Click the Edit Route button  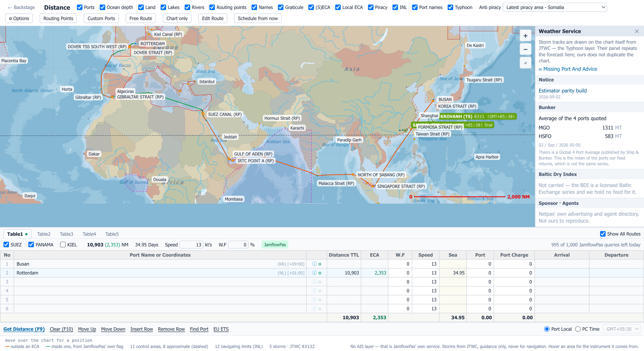(213, 18)
